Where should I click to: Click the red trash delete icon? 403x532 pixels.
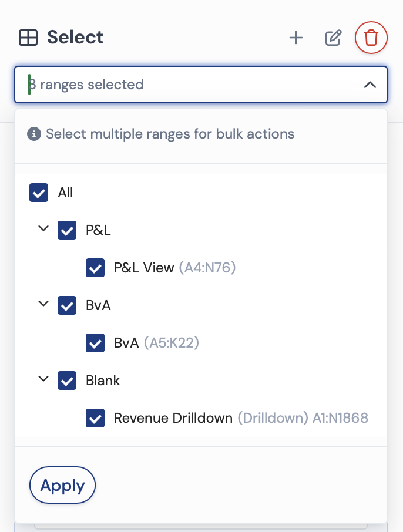click(371, 38)
